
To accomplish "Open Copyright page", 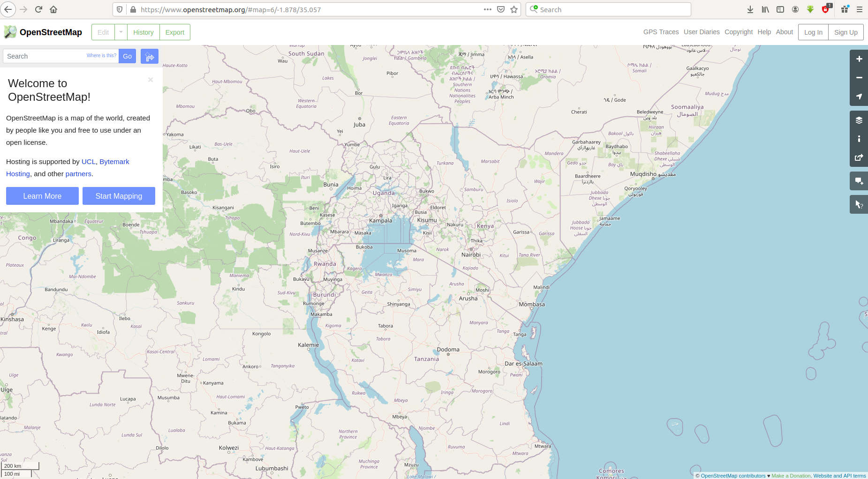I will click(x=739, y=32).
